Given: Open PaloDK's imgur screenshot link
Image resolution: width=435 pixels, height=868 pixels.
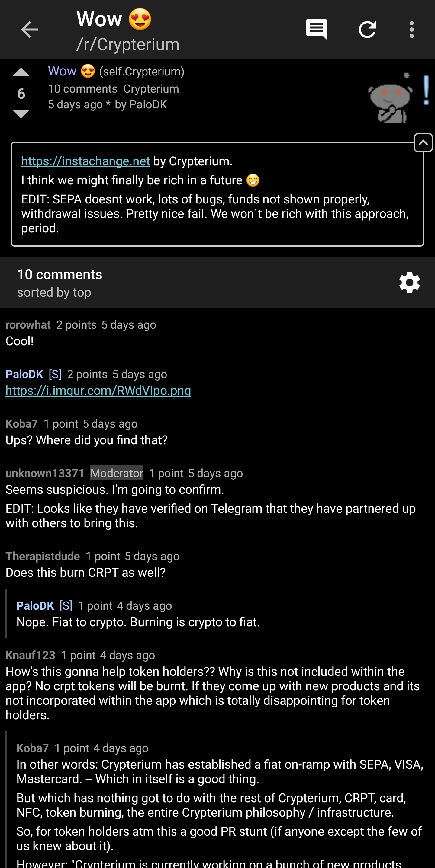Looking at the screenshot, I should 98,390.
